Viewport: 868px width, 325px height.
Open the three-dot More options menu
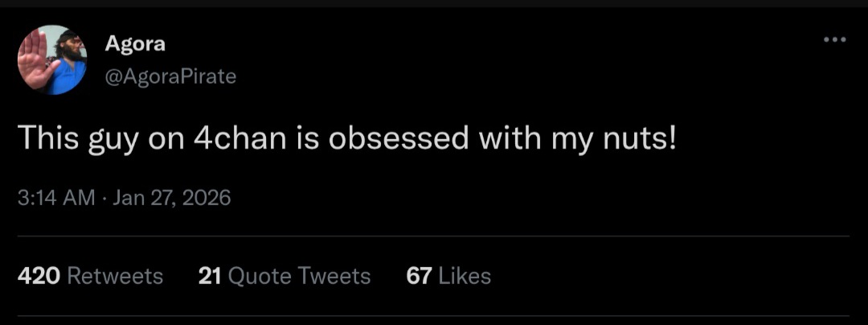click(835, 39)
